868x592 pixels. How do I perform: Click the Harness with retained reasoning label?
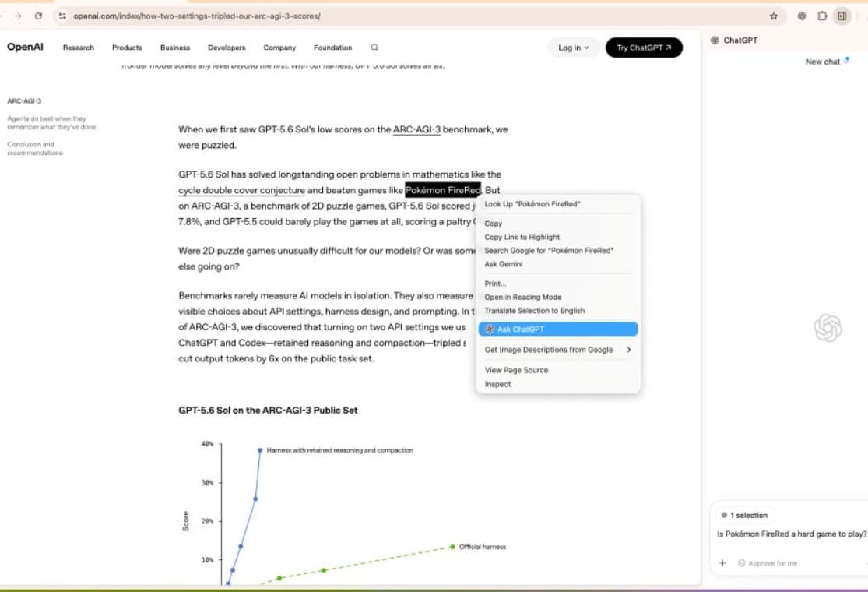[x=340, y=450]
